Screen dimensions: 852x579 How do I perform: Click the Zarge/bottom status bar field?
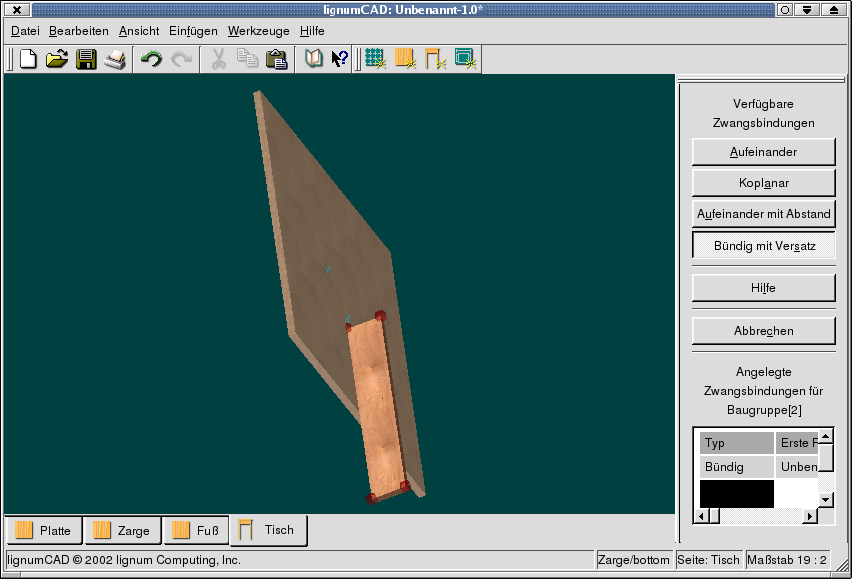pyautogui.click(x=633, y=560)
